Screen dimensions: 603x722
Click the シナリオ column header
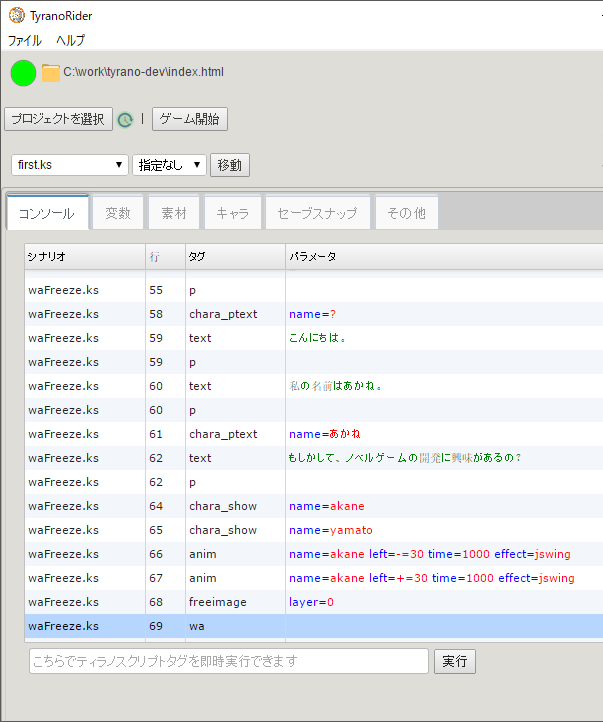pos(85,256)
